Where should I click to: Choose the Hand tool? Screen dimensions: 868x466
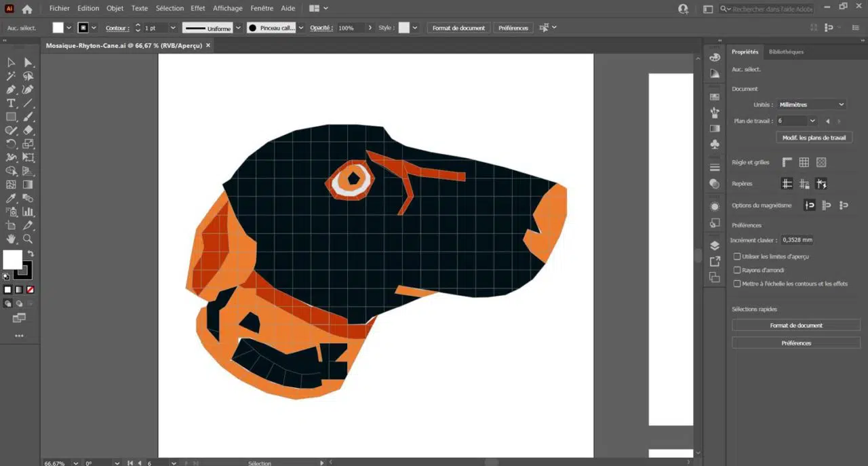[11, 239]
